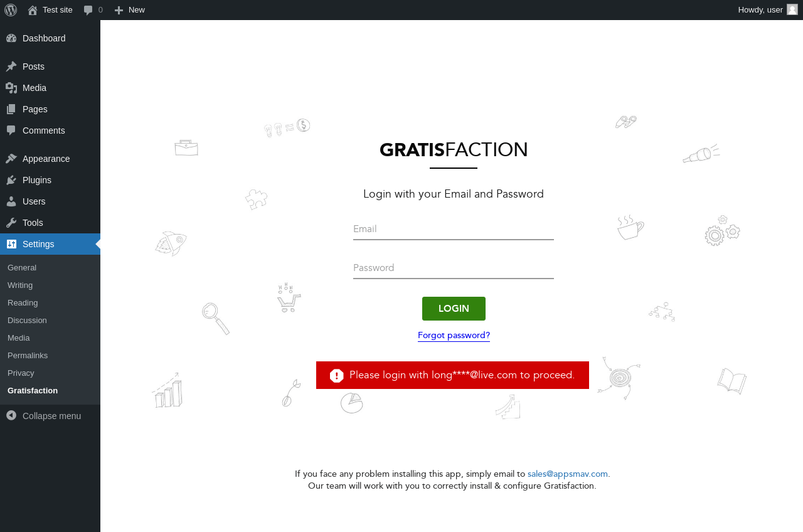The height and width of the screenshot is (532, 803).
Task: Open the Test site home icon
Action: tap(33, 10)
